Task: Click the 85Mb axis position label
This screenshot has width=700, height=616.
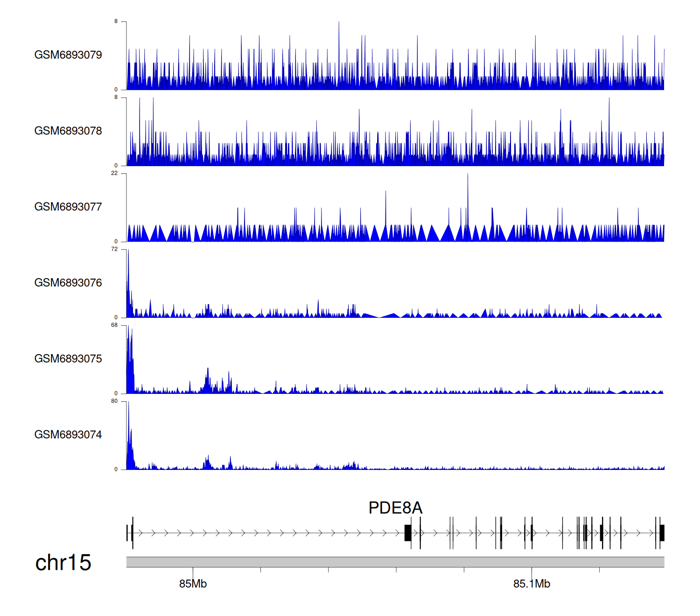Action: 193,584
